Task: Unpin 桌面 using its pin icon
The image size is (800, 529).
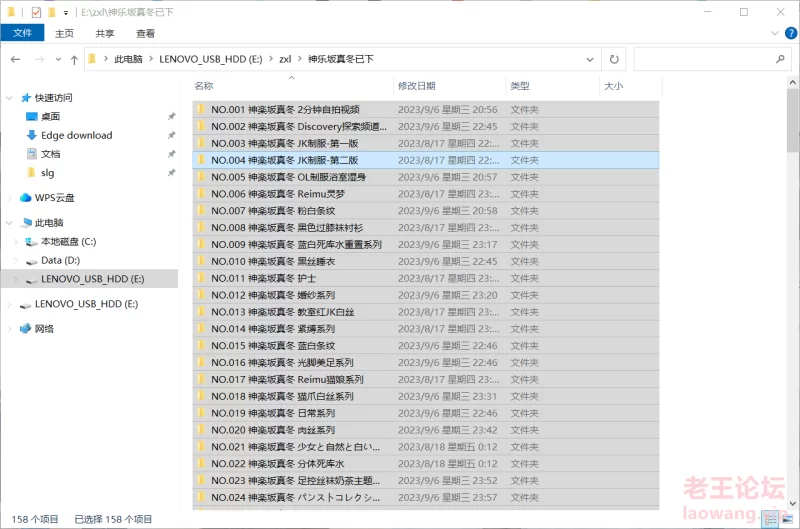Action: [x=171, y=116]
